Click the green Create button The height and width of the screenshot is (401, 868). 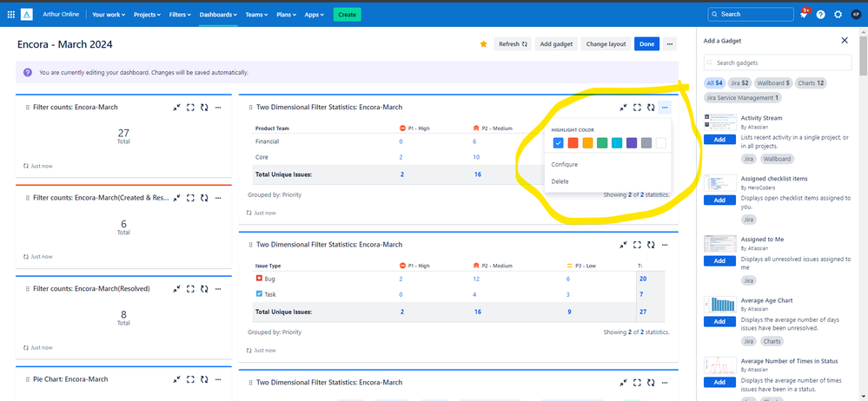click(347, 15)
